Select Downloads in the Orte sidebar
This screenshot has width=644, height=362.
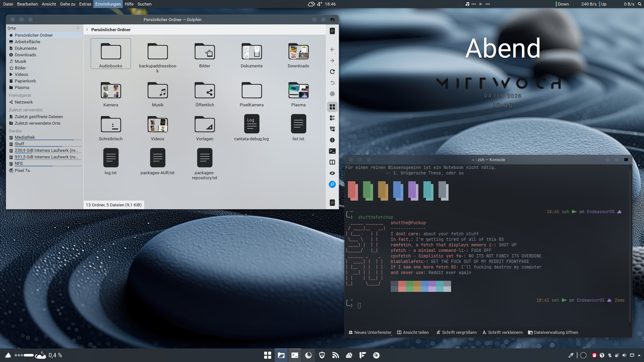[25, 55]
